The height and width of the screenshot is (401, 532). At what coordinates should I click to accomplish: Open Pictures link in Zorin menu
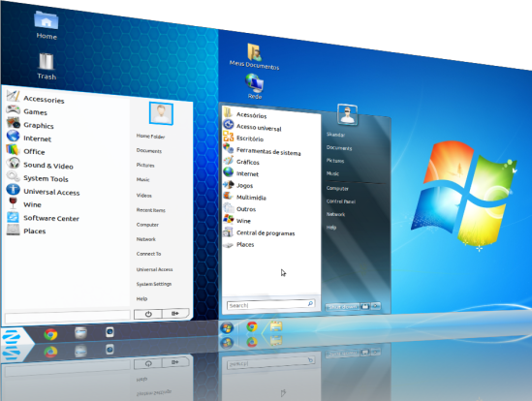(145, 166)
